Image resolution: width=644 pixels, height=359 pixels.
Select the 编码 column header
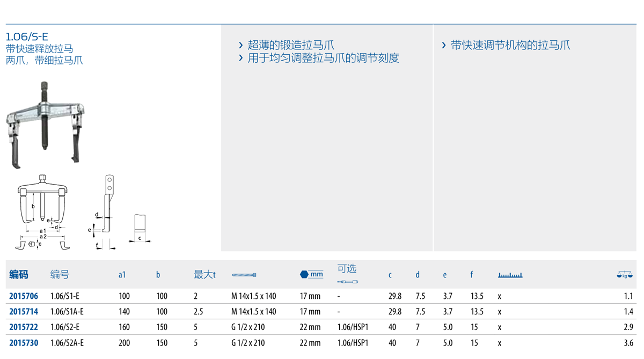click(x=19, y=275)
